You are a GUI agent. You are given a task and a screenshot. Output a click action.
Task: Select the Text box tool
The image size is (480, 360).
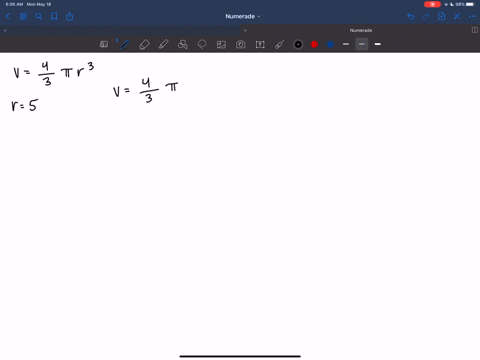(260, 44)
